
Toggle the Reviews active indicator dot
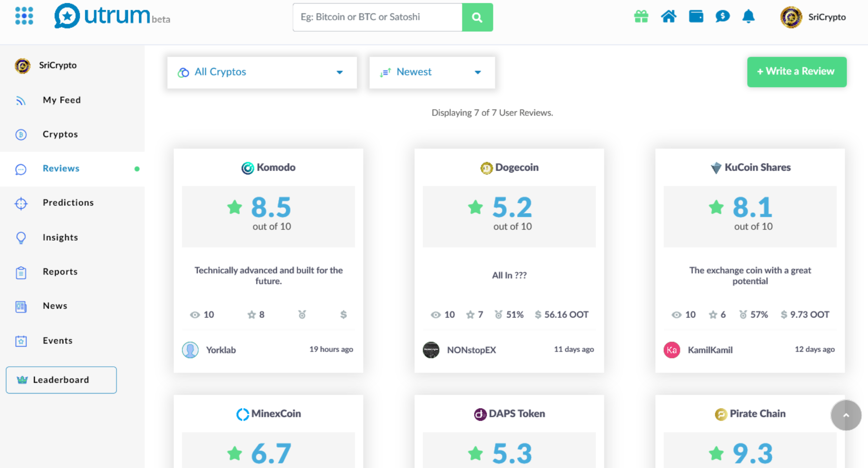[x=136, y=169]
